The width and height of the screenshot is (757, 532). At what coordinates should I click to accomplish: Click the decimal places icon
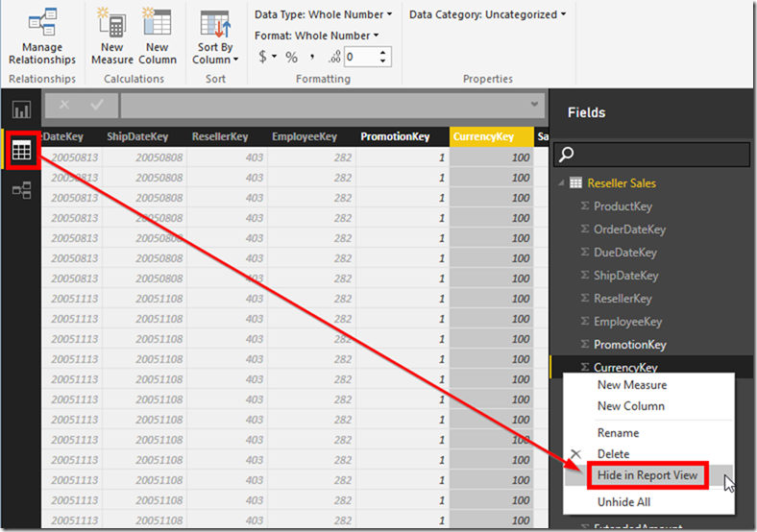[334, 58]
